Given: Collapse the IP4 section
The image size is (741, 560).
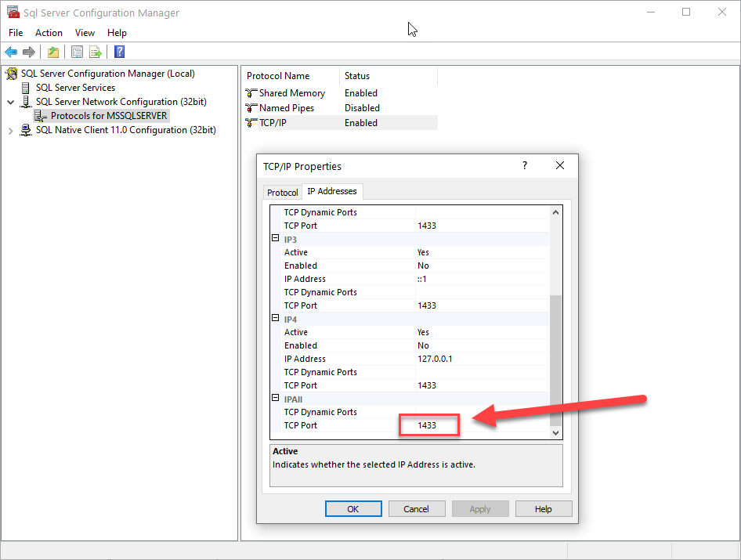Looking at the screenshot, I should coord(276,319).
